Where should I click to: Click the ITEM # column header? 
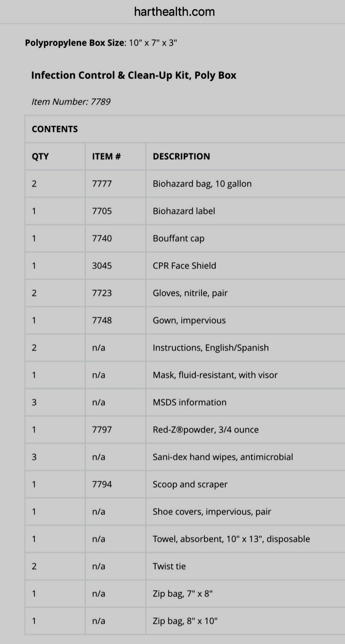pyautogui.click(x=106, y=156)
